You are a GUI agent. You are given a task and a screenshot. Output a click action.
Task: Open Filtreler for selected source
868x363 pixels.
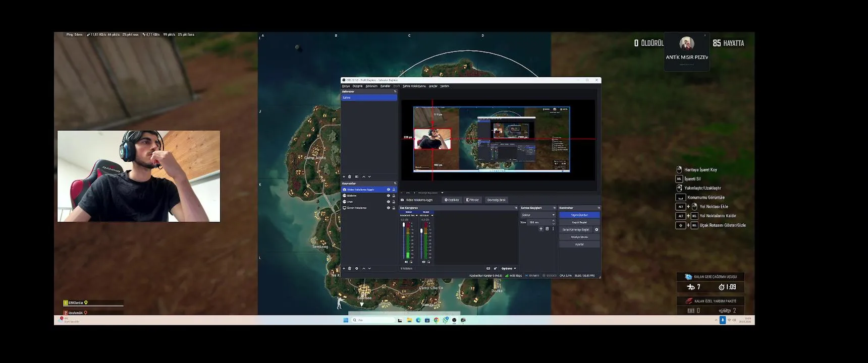coord(473,200)
